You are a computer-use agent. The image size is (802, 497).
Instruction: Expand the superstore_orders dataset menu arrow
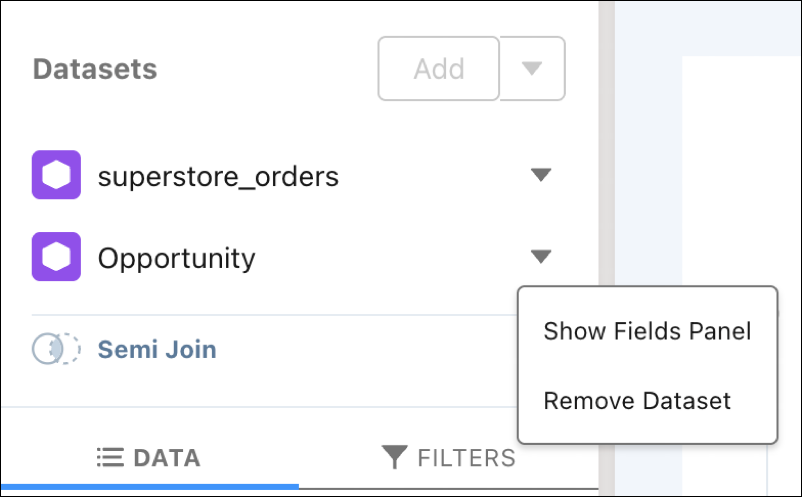point(541,175)
